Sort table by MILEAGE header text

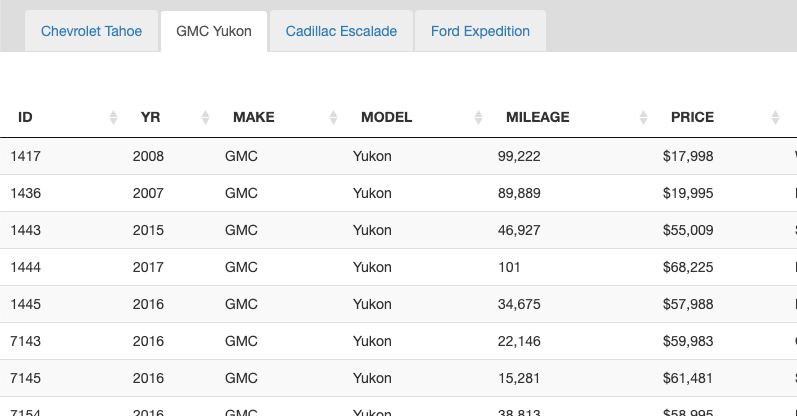(537, 117)
